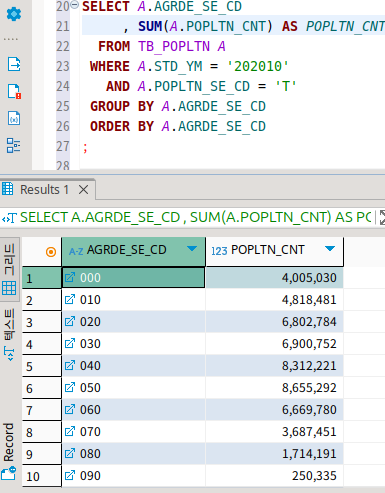Close the Results 1 tab
This screenshot has width=385, height=493.
tap(83, 190)
